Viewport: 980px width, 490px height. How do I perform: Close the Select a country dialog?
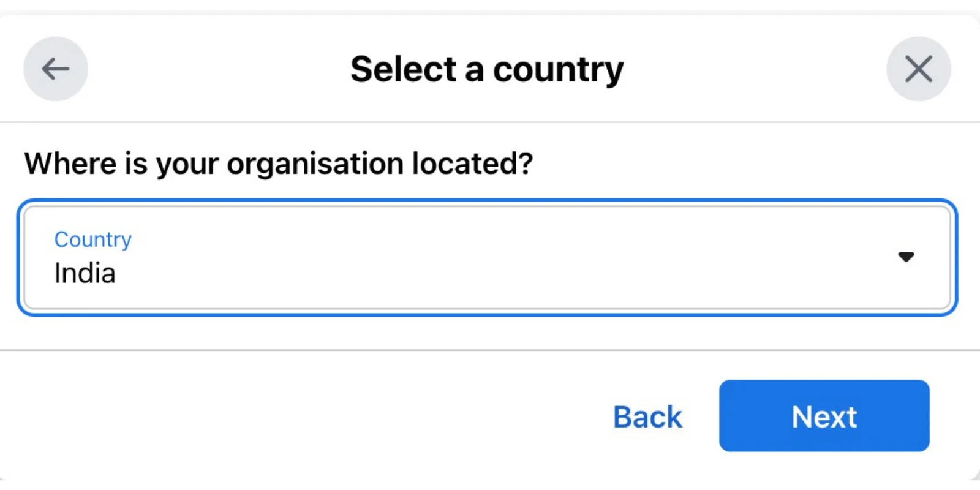coord(918,69)
